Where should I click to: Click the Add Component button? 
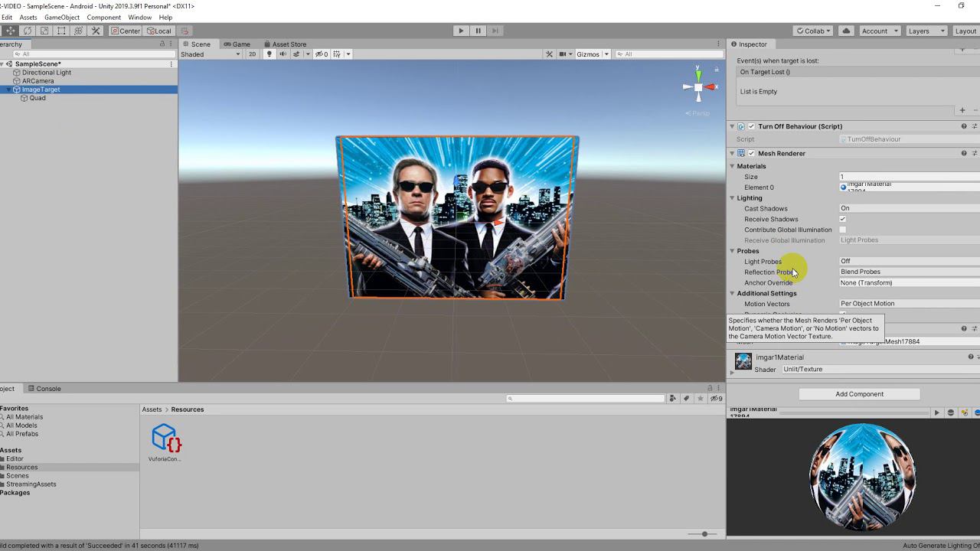pos(859,394)
